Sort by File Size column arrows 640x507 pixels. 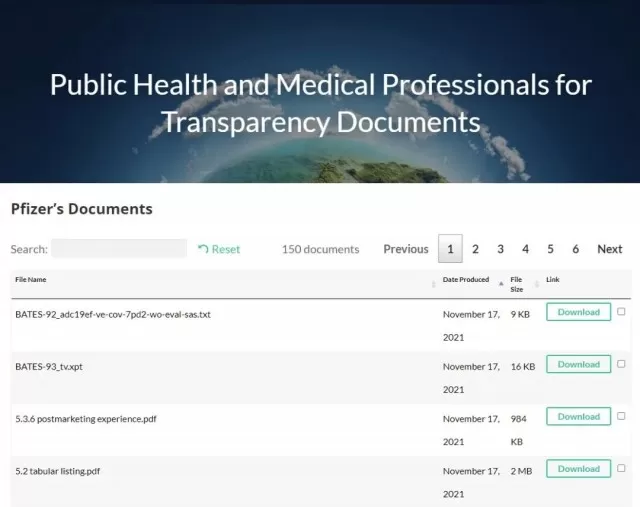pyautogui.click(x=537, y=284)
